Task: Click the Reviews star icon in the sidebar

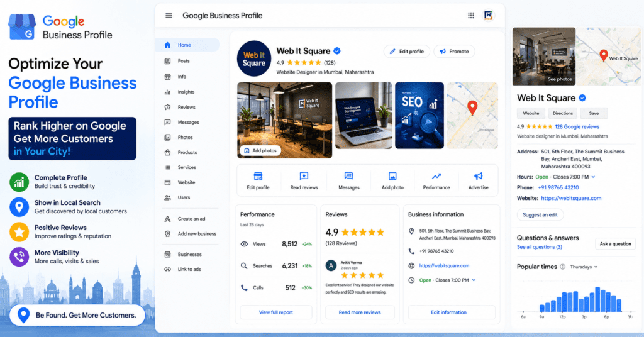Action: click(x=167, y=107)
